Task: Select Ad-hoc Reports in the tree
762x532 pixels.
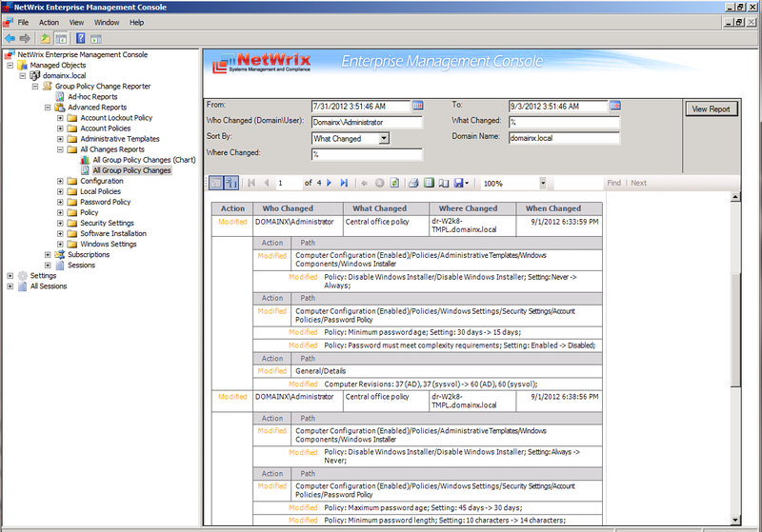Action: click(x=92, y=96)
